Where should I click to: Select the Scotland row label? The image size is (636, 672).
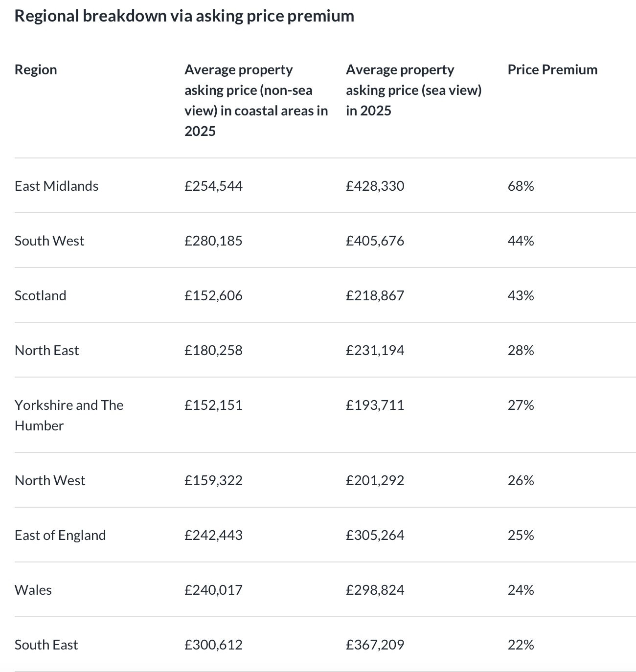click(40, 296)
